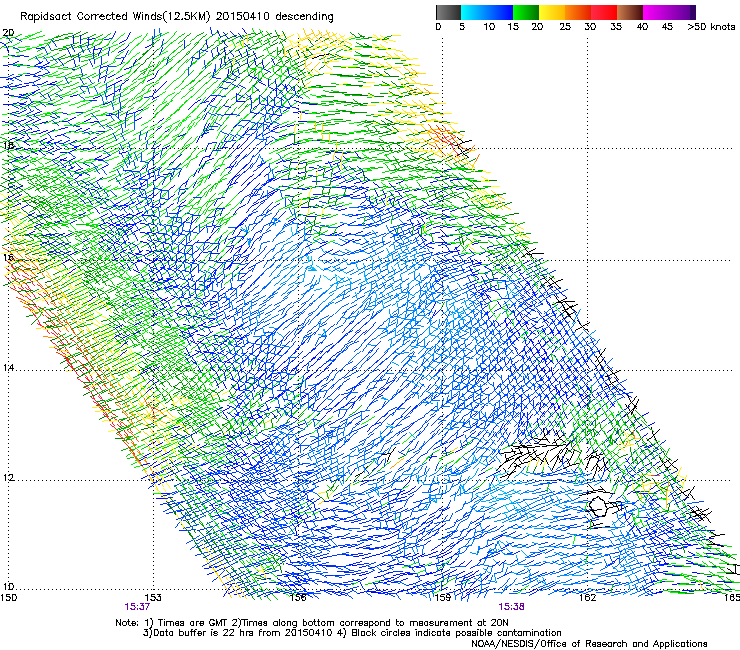Click the orange 25-30 knots color swatch
The width and height of the screenshot is (740, 650).
tap(578, 12)
